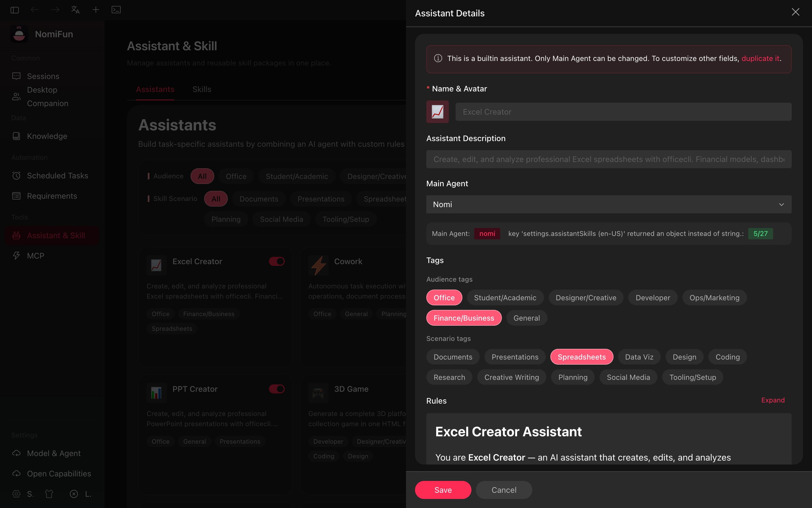This screenshot has height=508, width=812.
Task: Toggle the Office audience tag in details
Action: click(x=444, y=298)
